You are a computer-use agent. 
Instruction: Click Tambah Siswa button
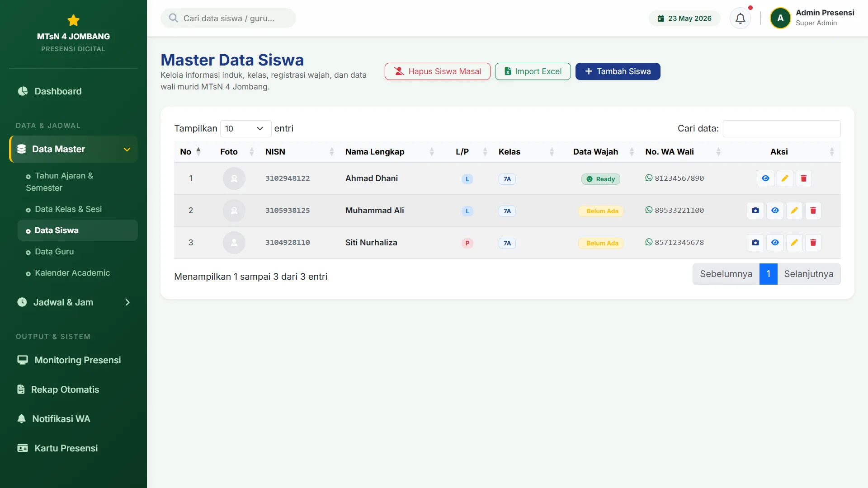coord(618,71)
